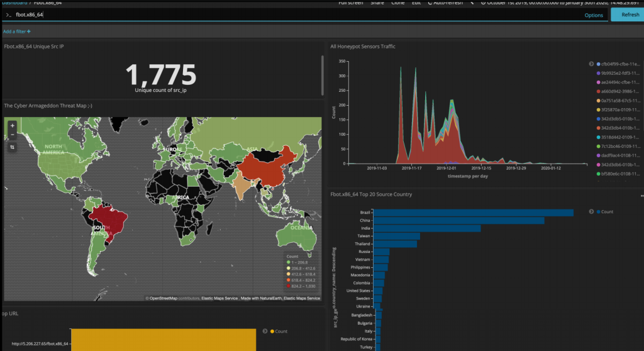
Task: Click the Dashboard breadcrumb link
Action: coord(14,3)
